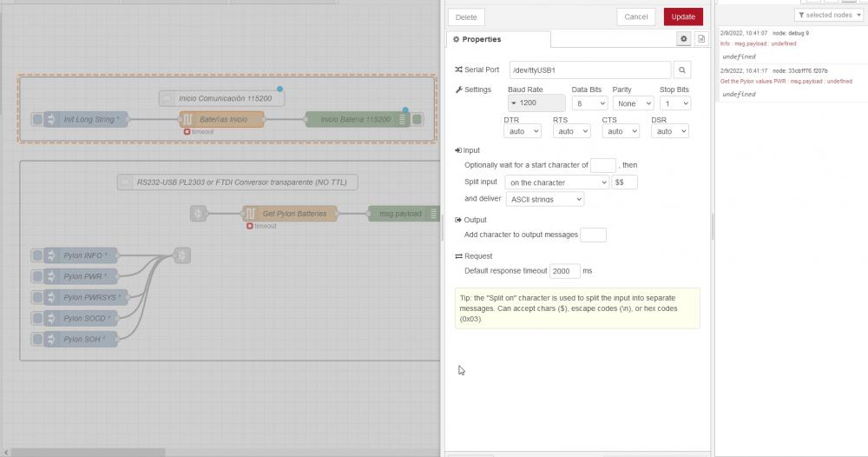Click the Delete button

click(x=466, y=17)
